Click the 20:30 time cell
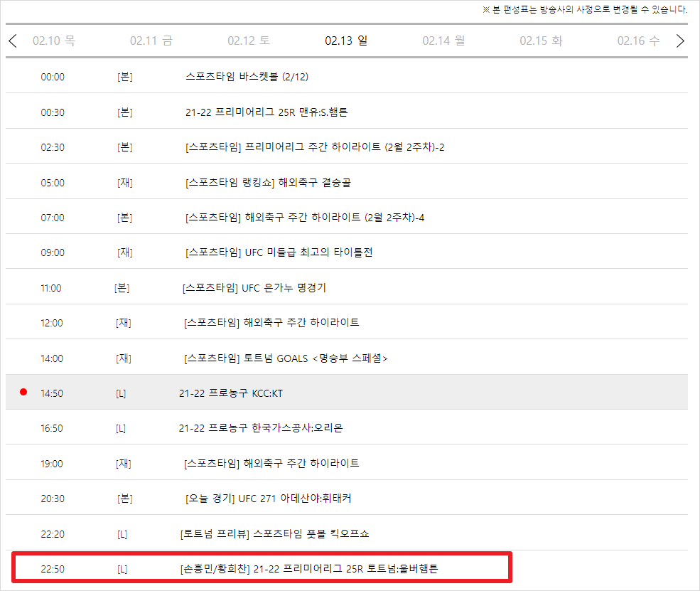The image size is (700, 591). coord(53,498)
